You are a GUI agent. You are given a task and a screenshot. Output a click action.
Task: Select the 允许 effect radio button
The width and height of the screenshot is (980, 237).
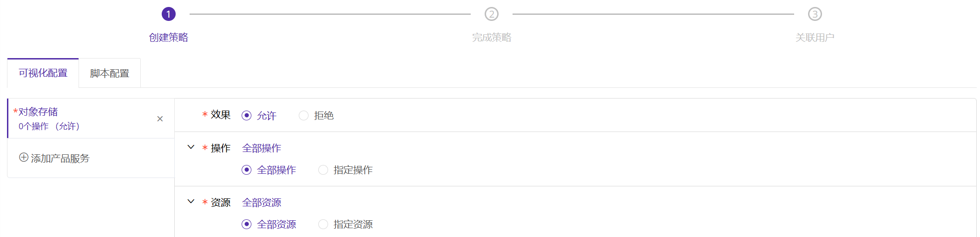coord(247,116)
